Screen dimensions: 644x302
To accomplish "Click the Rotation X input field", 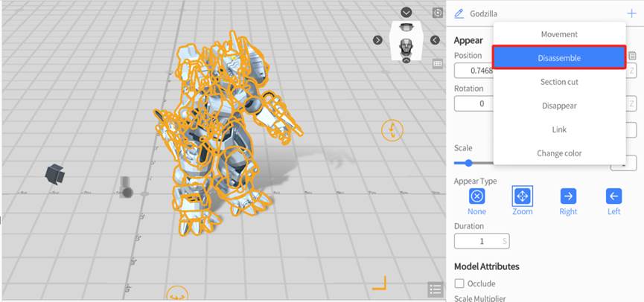I will [474, 103].
